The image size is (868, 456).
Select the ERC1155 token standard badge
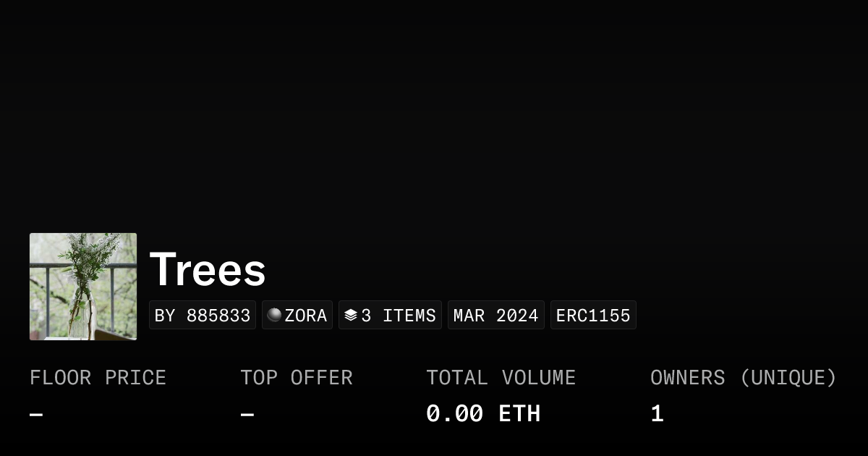(x=593, y=315)
